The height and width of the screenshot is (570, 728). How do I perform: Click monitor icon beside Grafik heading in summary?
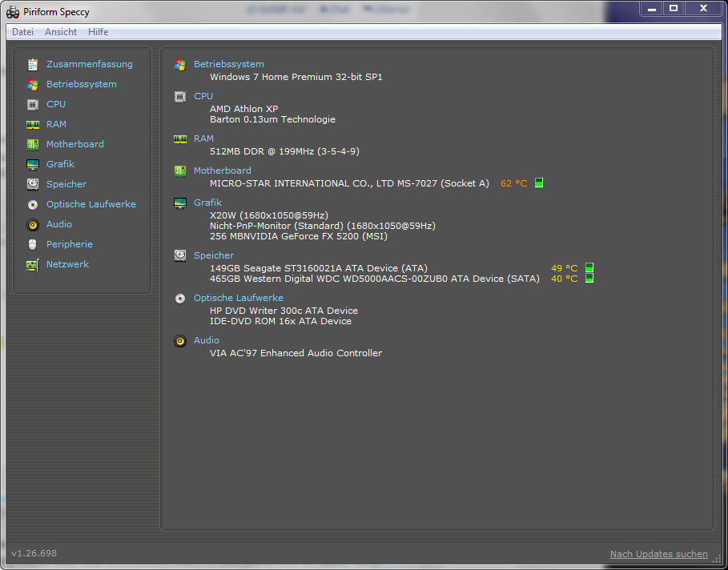pyautogui.click(x=180, y=203)
